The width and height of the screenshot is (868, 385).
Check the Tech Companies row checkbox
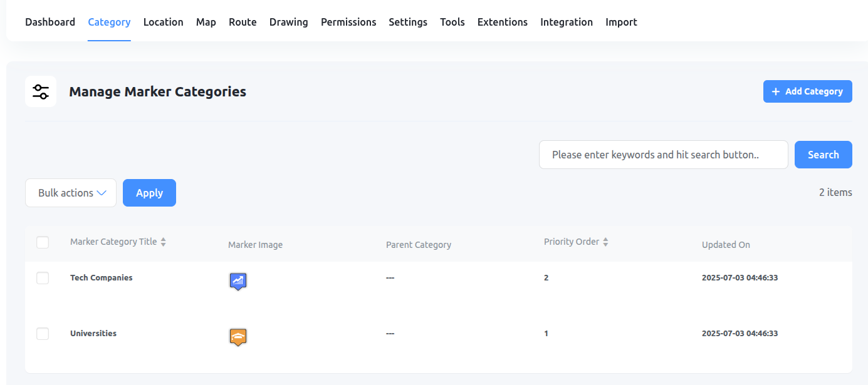(43, 278)
